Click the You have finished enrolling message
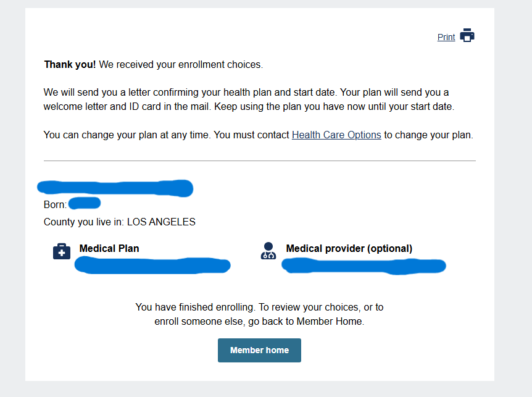This screenshot has width=532, height=397. 259,314
